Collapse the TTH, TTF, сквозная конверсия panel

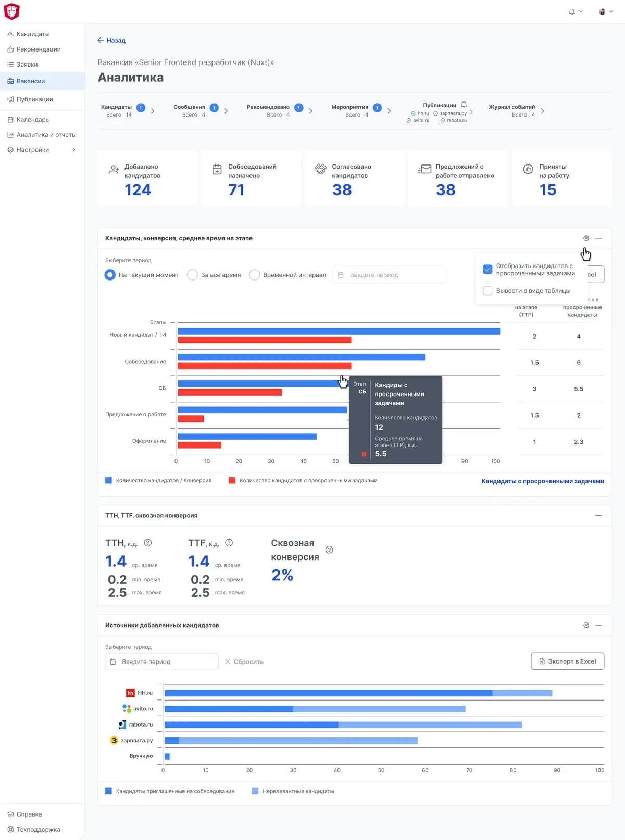598,515
